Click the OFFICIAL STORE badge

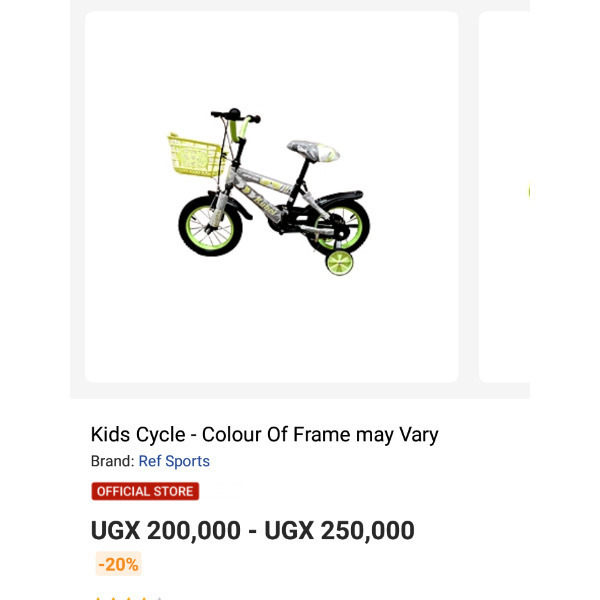[145, 491]
